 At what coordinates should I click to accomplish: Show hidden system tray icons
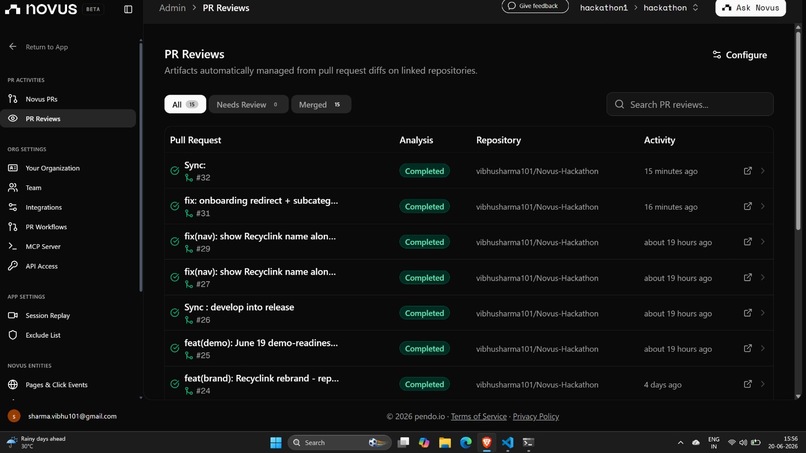681,442
